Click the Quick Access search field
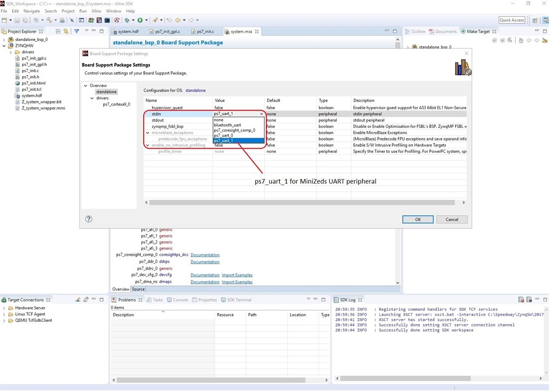Screen dimensions: 549x392 pyautogui.click(x=511, y=20)
